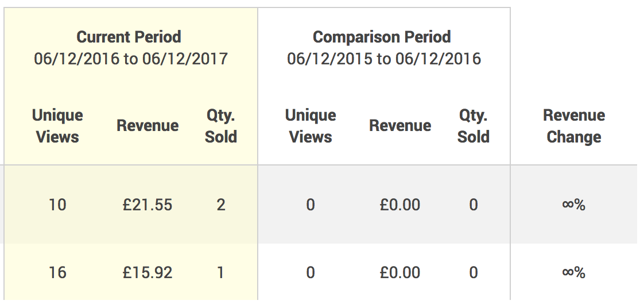Sort by Current Period Unique Views column
This screenshot has width=644, height=308.
[57, 126]
